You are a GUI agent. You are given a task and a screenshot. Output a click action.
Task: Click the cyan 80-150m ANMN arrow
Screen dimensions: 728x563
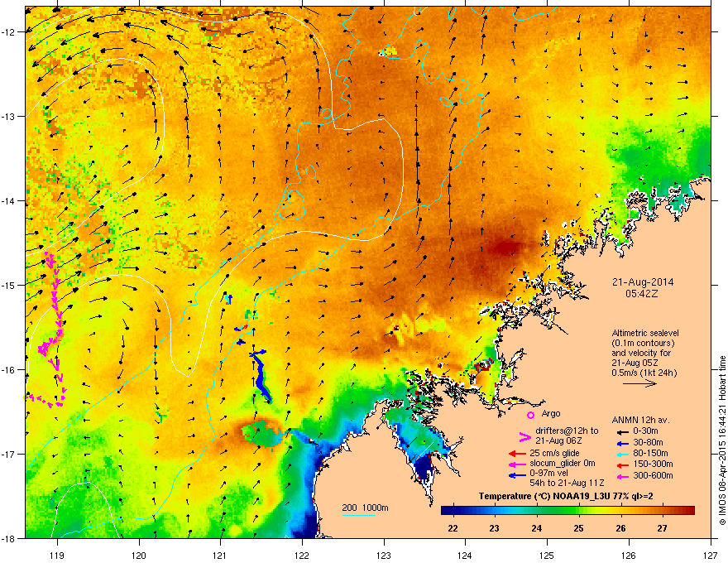pyautogui.click(x=622, y=454)
